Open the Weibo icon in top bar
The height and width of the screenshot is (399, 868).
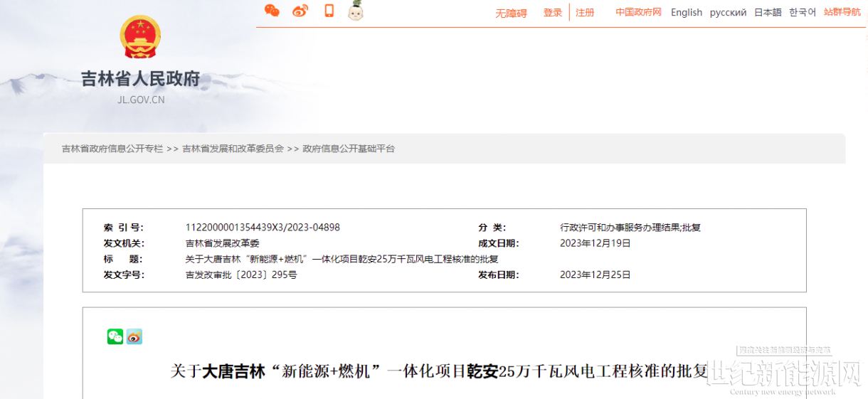click(300, 11)
